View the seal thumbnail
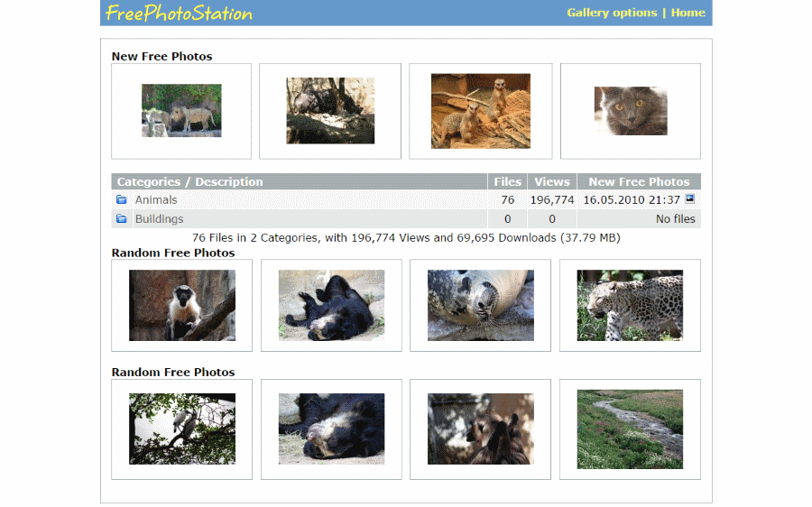Viewport: 812px width, 507px height. pyautogui.click(x=481, y=305)
